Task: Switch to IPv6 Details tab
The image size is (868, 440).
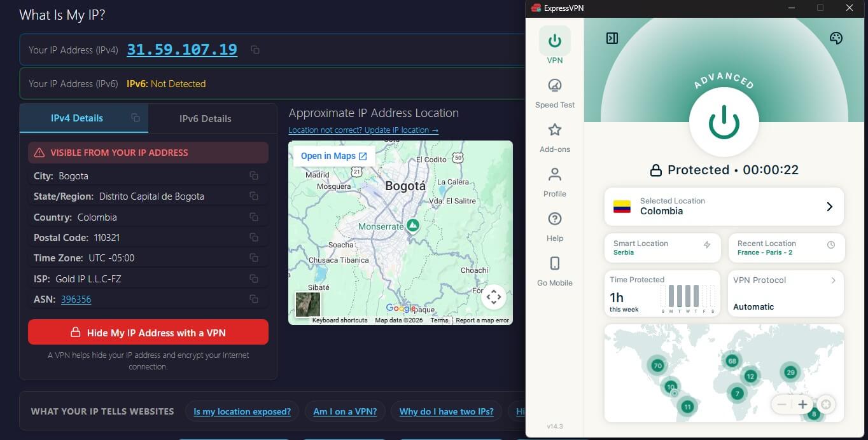Action: [x=205, y=118]
